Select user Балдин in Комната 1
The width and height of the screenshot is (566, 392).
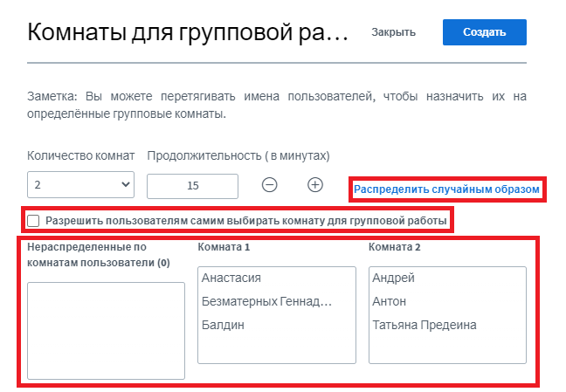point(223,325)
